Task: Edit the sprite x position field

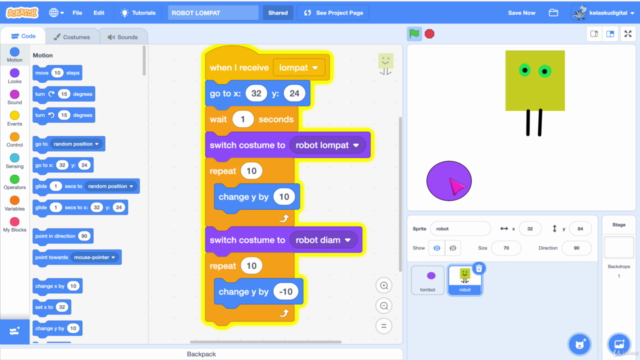Action: [x=530, y=229]
